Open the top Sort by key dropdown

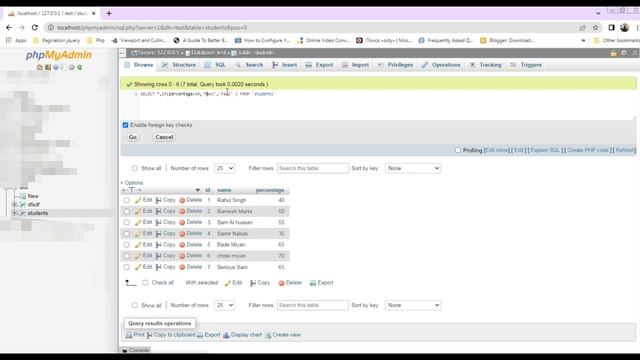click(x=413, y=168)
